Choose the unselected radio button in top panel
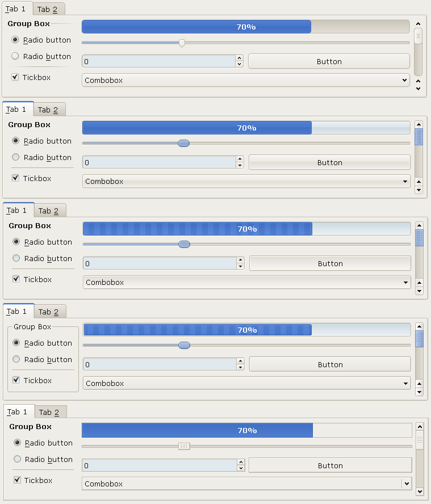This screenshot has height=504, width=431. [x=15, y=56]
